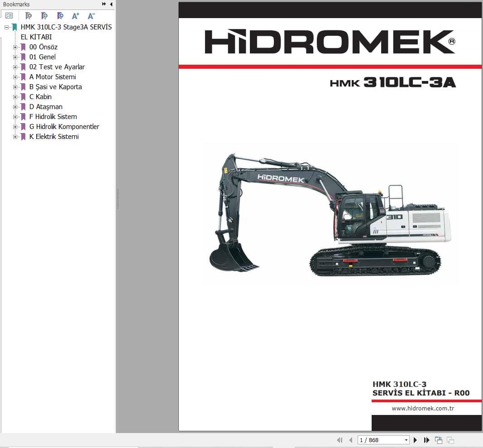Increase bookmark text size with A+ icon
483x448 pixels.
click(x=76, y=15)
